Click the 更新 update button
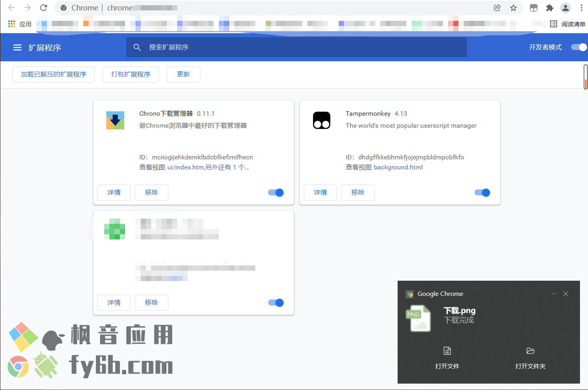The image size is (588, 390). point(184,74)
